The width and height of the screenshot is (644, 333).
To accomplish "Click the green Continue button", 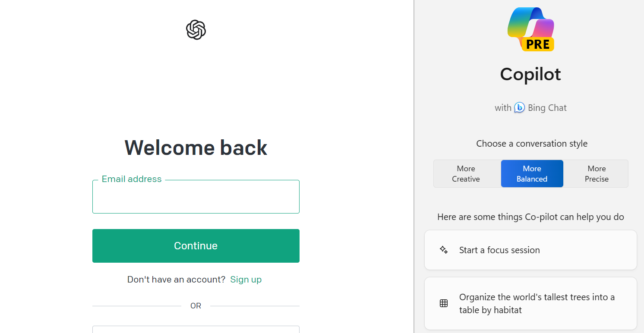I will pyautogui.click(x=196, y=246).
